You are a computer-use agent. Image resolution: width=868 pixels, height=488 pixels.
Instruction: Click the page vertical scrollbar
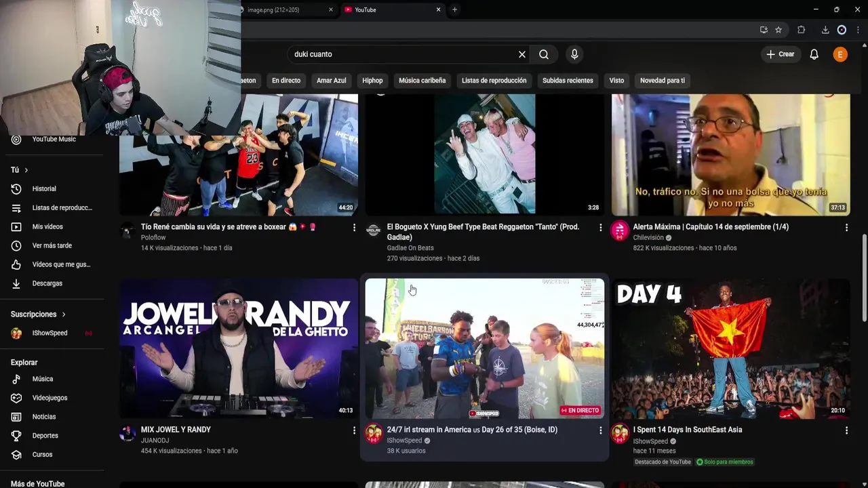pos(864,278)
